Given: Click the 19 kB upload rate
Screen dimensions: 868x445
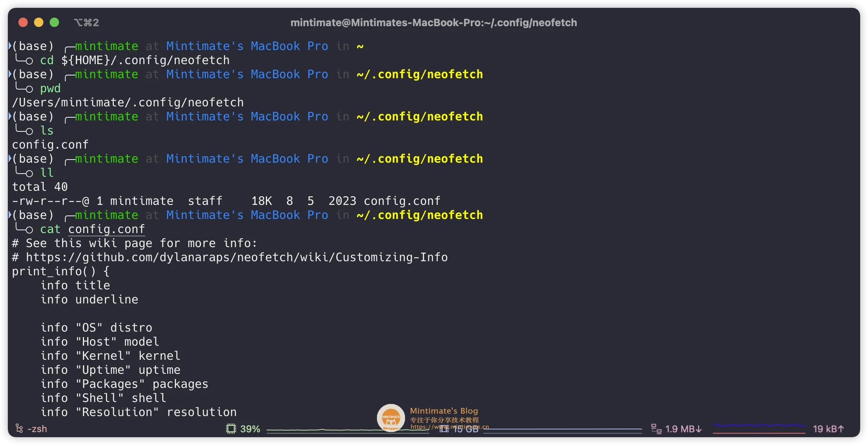Looking at the screenshot, I should 828,429.
